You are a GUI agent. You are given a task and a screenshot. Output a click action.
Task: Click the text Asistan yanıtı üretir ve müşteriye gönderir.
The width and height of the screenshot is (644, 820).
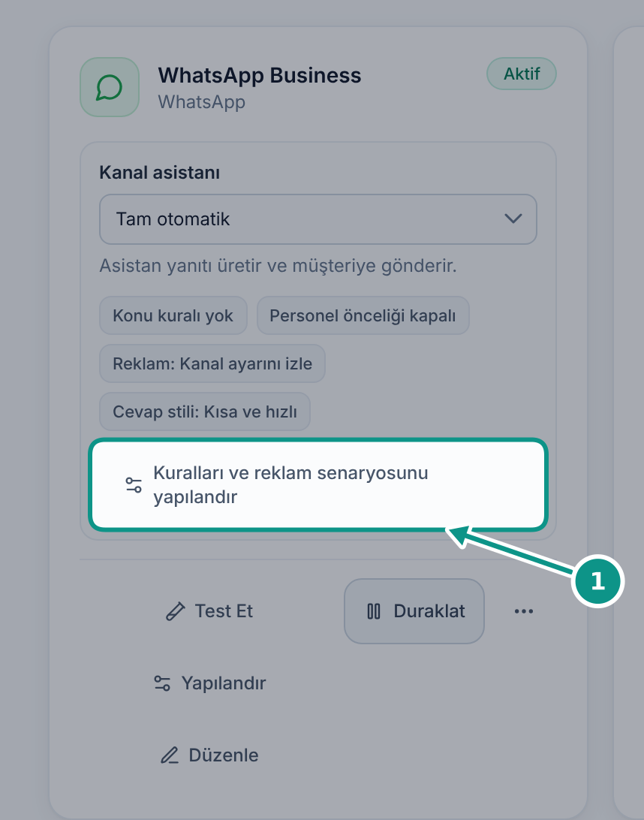point(278,266)
